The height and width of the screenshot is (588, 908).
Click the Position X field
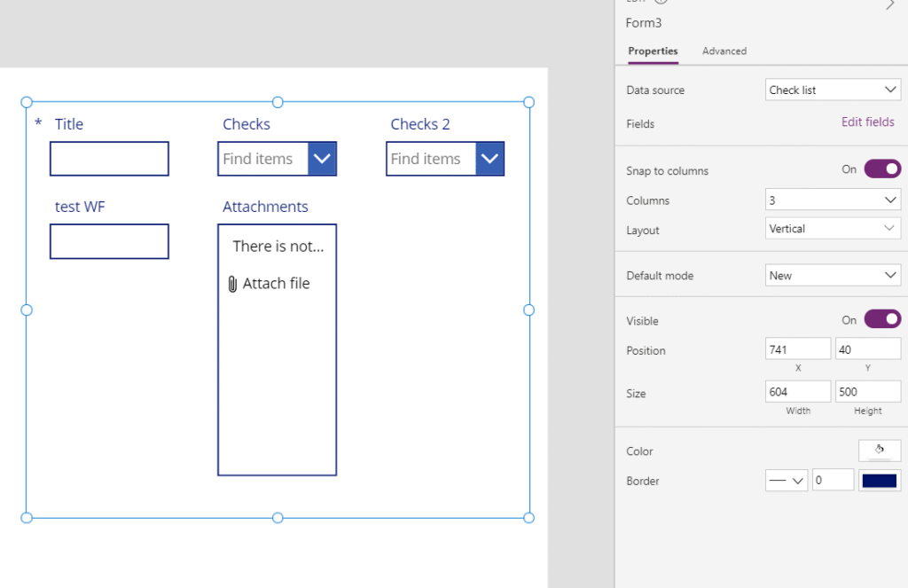tap(797, 349)
